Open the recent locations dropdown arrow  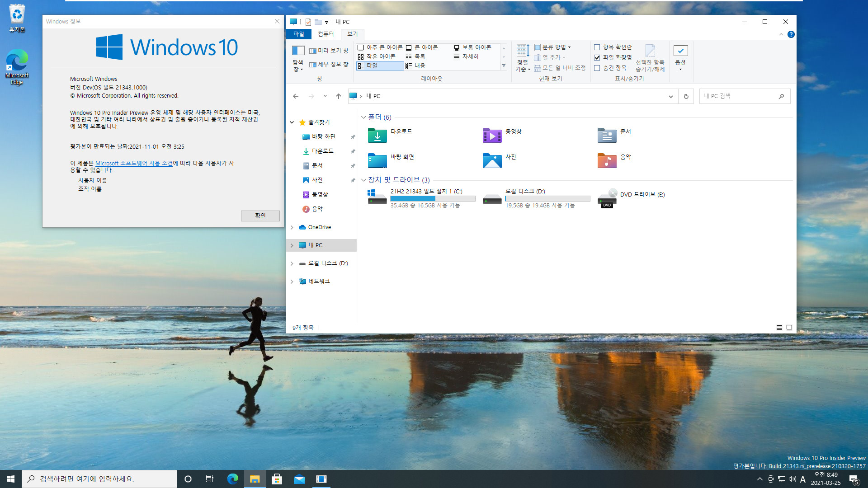tap(325, 96)
